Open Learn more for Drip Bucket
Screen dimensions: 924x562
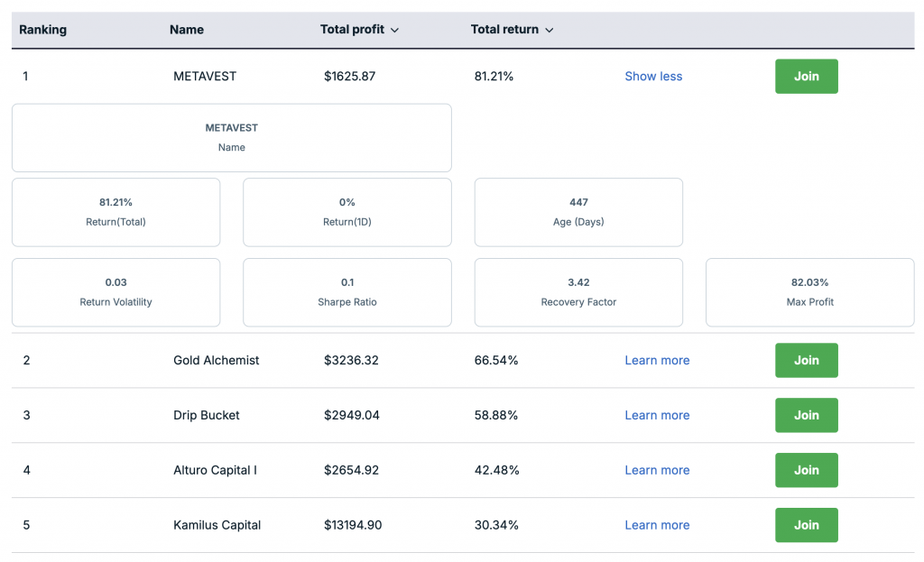tap(657, 415)
